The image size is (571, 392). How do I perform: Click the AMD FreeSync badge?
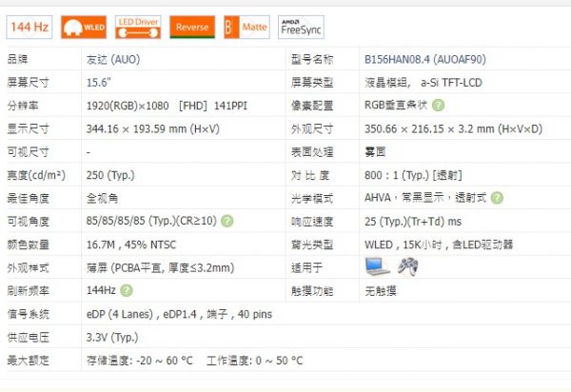point(302,28)
